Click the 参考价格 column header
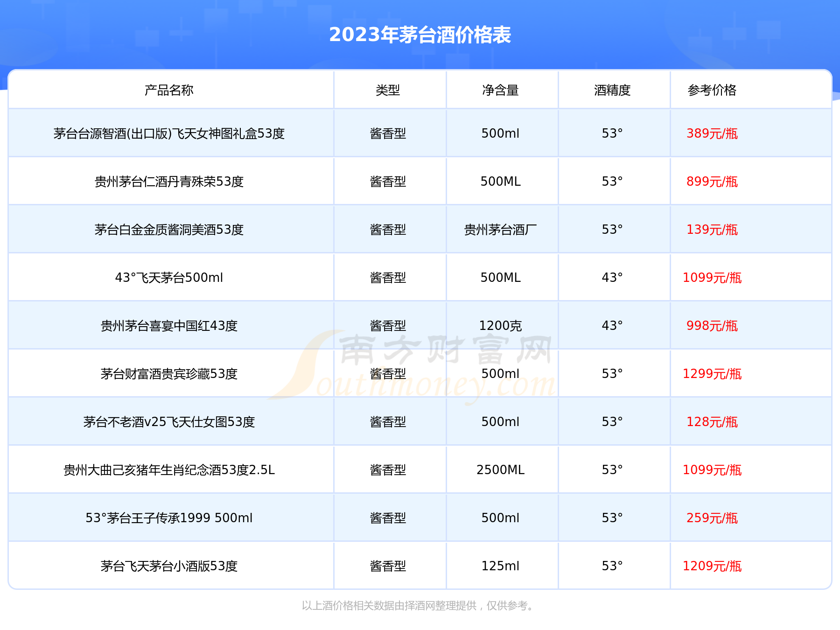Image resolution: width=840 pixels, height=630 pixels. point(712,90)
